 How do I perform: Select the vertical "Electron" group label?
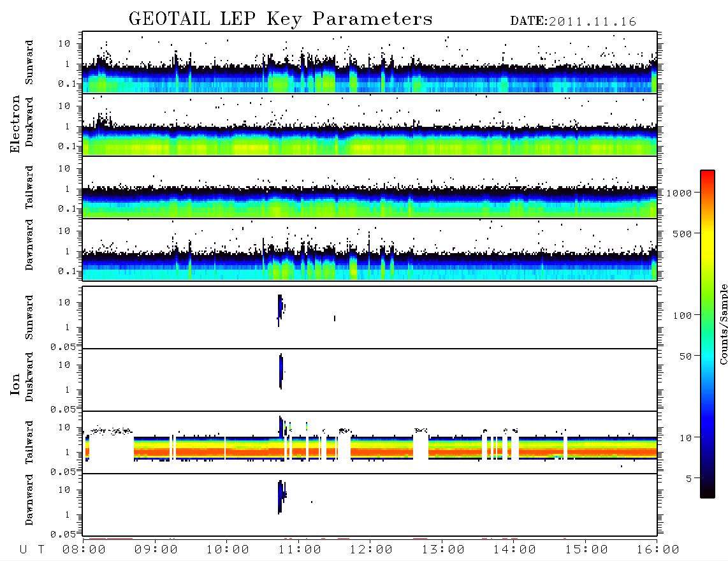[15, 124]
